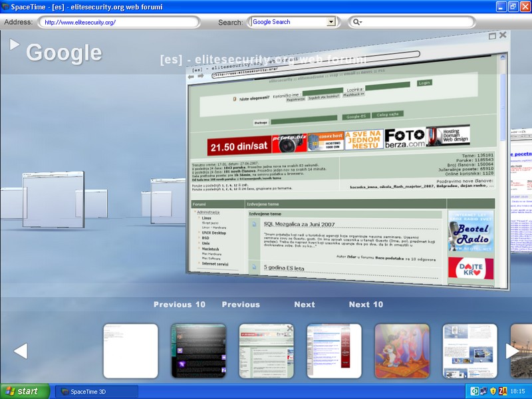Click the Google-ES search button
532x399 pixels.
(356, 116)
